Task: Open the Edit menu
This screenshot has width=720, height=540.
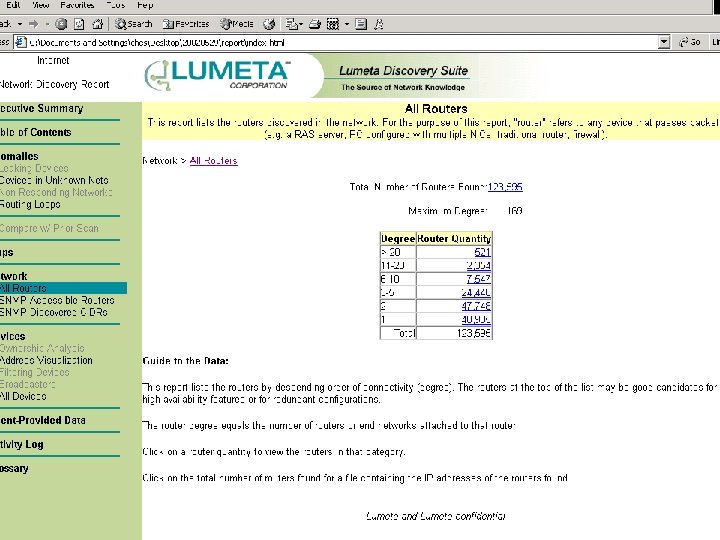Action: pos(12,5)
